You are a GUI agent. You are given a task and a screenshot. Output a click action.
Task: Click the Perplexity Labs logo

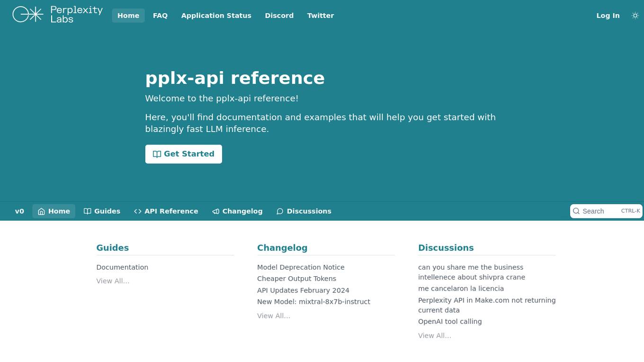[x=57, y=15]
